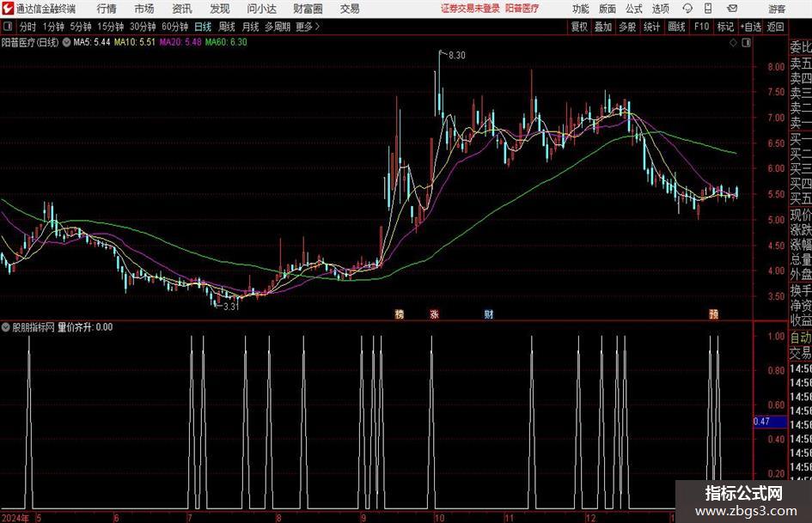Image resolution: width=812 pixels, height=523 pixels.
Task: Click the 预 marker on the chart
Action: (x=713, y=313)
